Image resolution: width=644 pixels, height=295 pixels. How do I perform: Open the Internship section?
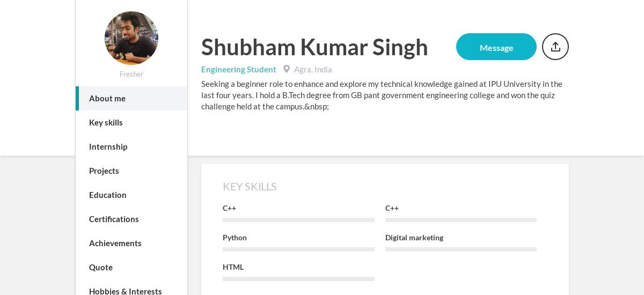[x=131, y=146]
